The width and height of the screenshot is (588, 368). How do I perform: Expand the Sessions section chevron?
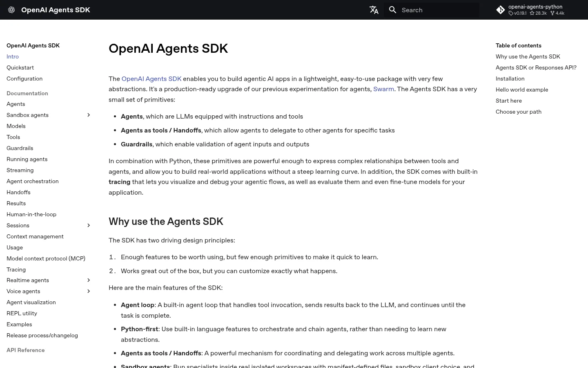[89, 225]
